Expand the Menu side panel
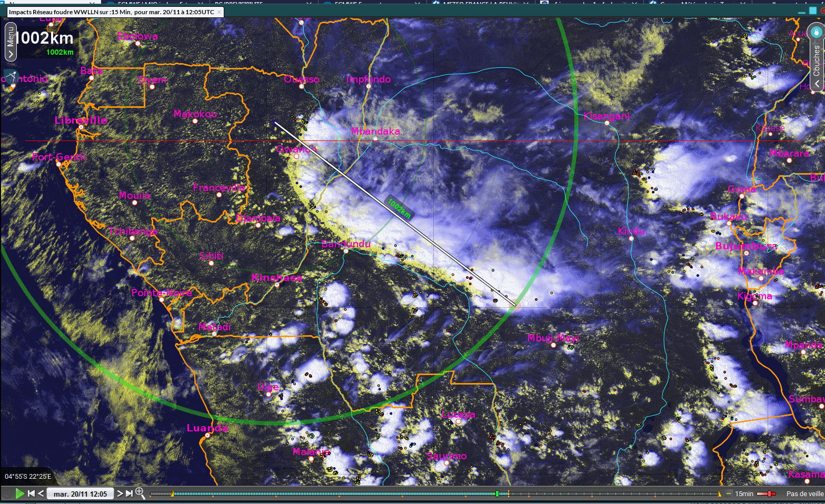The image size is (825, 504). pos(11,42)
